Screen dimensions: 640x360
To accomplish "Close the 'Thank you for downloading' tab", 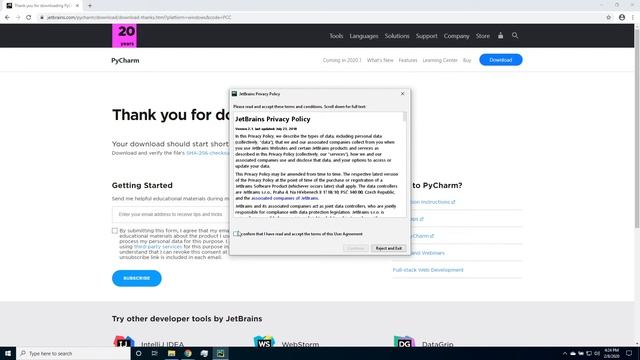I will click(77, 6).
